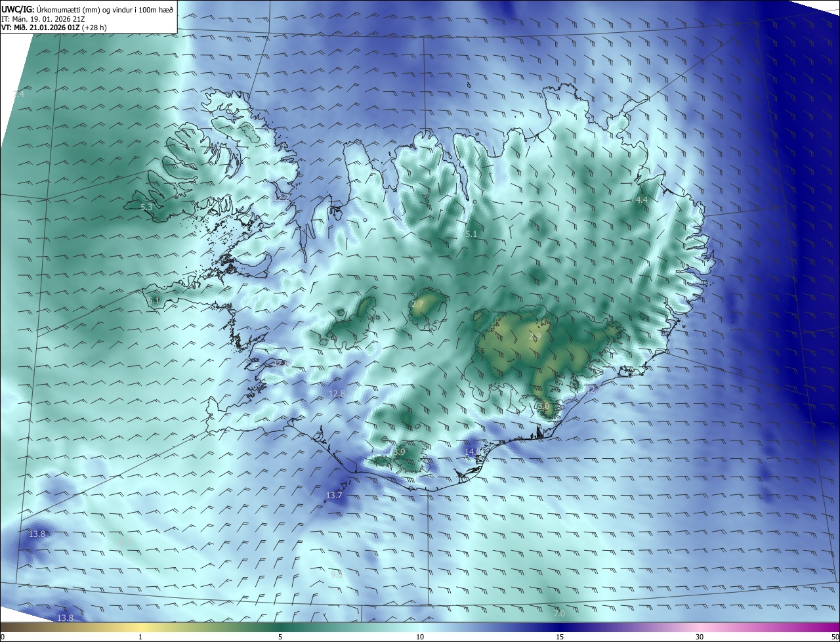Click the '5' tick on the color scale
This screenshot has width=840, height=642.
280,637
